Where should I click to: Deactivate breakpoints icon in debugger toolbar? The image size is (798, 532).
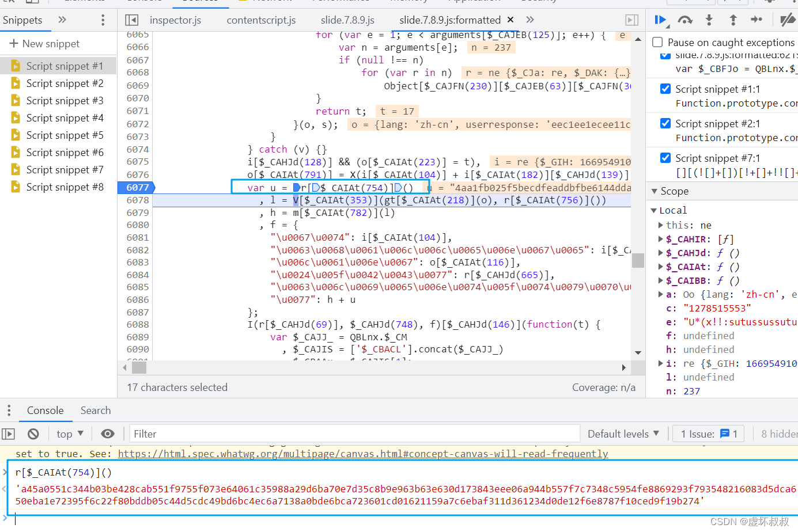coord(787,20)
